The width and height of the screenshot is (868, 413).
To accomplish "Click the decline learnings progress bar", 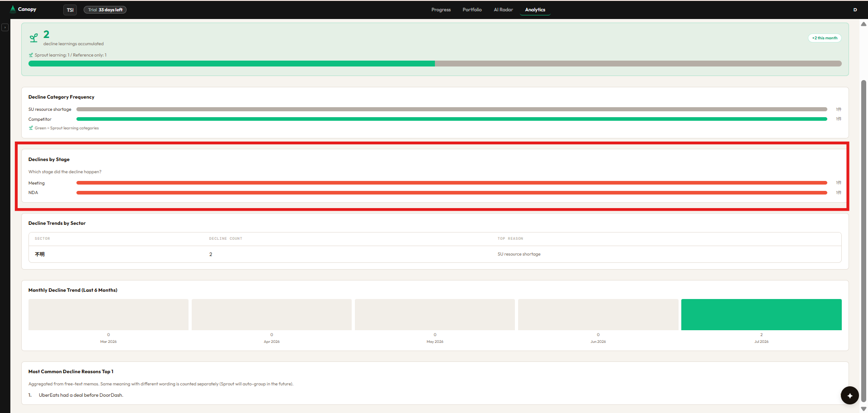I will point(435,64).
